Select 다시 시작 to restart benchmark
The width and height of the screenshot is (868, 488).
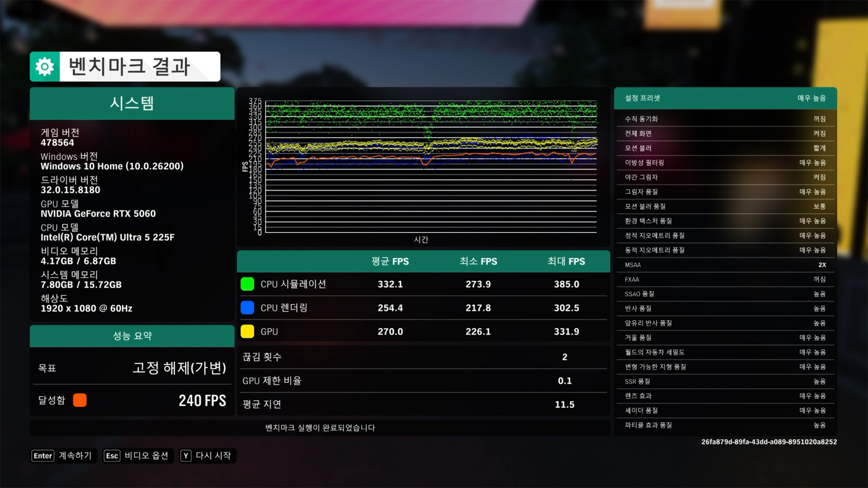pyautogui.click(x=213, y=455)
